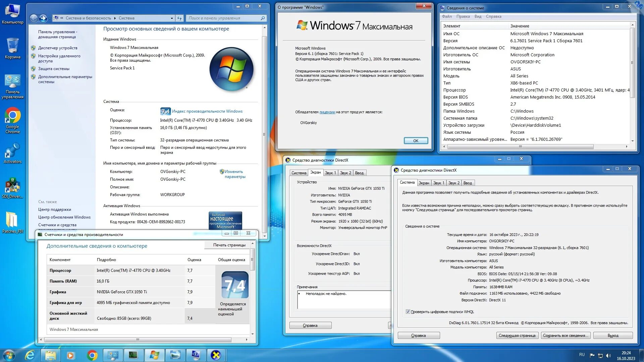Open the Windows performance index link
Image resolution: width=644 pixels, height=362 pixels.
point(207,111)
